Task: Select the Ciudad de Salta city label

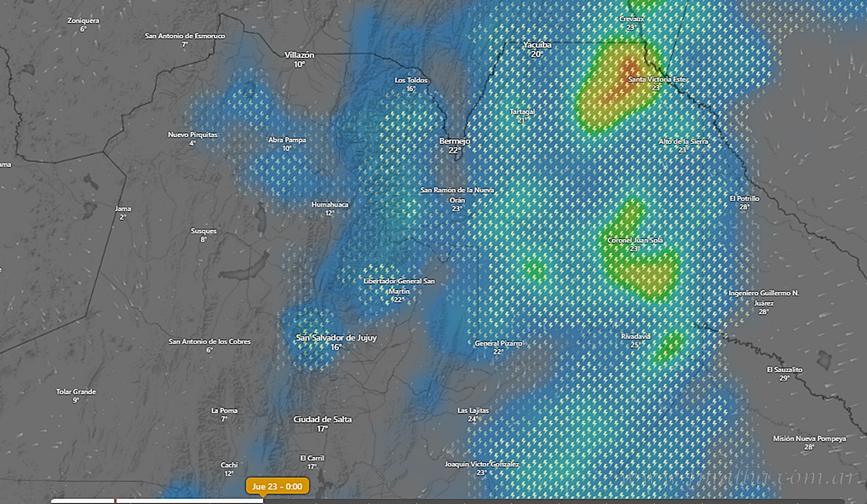Action: 322,420
